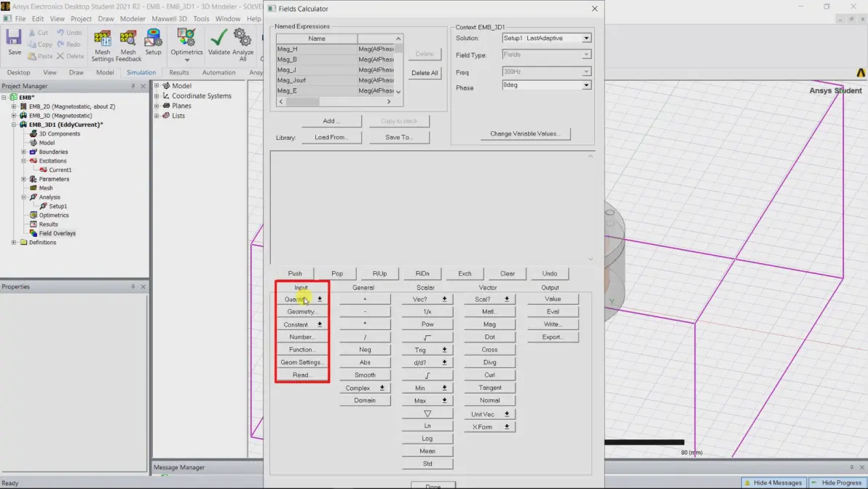Click the Eval output button

pyautogui.click(x=553, y=312)
